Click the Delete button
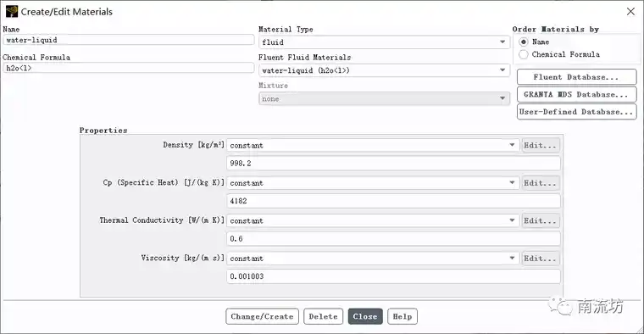 click(x=323, y=316)
